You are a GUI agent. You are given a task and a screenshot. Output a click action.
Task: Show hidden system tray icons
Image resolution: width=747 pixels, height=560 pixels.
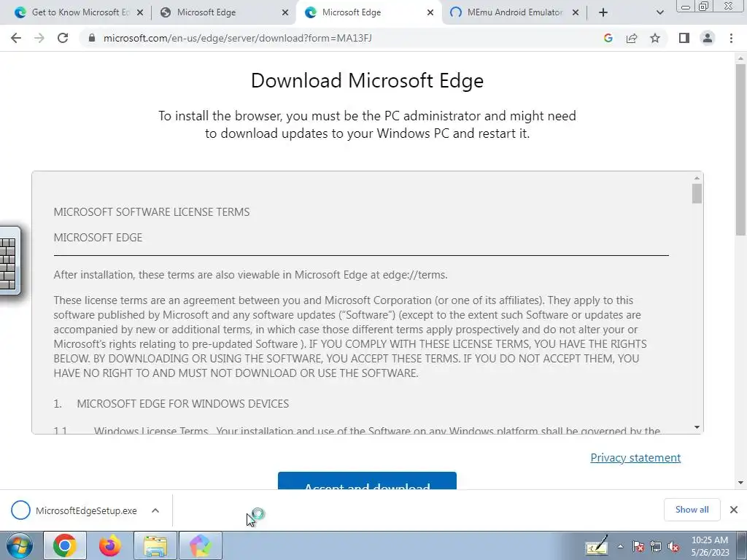tap(620, 547)
